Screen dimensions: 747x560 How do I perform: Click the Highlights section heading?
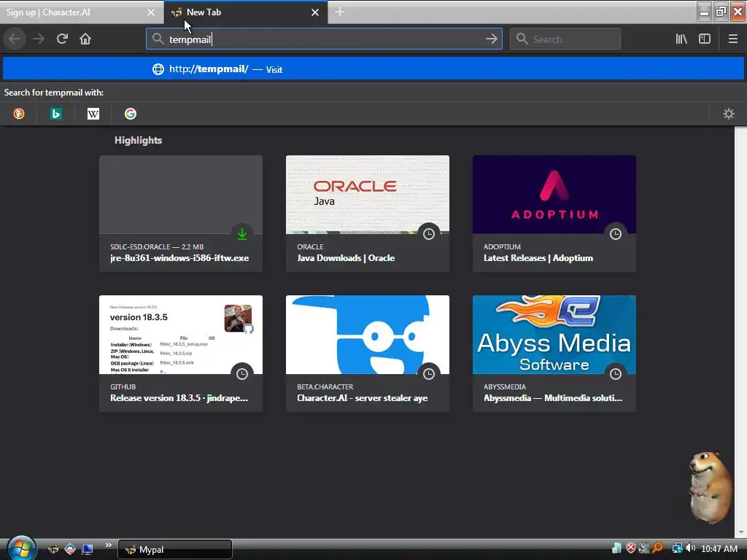(138, 140)
